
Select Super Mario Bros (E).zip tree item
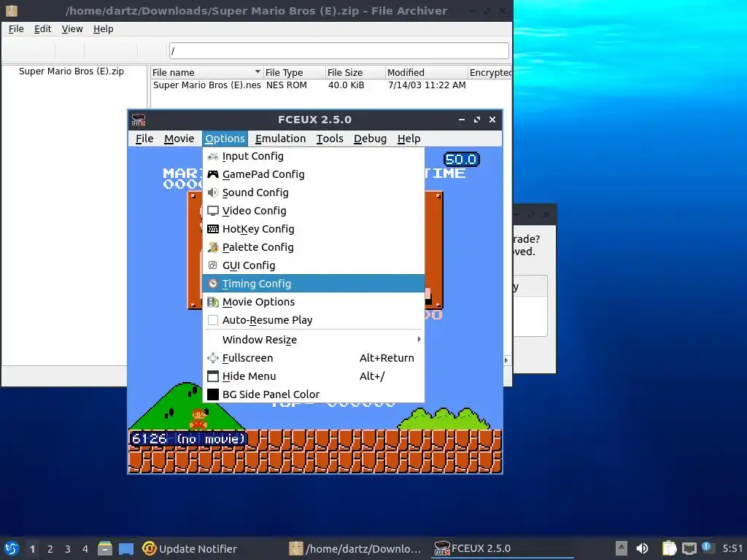[71, 71]
